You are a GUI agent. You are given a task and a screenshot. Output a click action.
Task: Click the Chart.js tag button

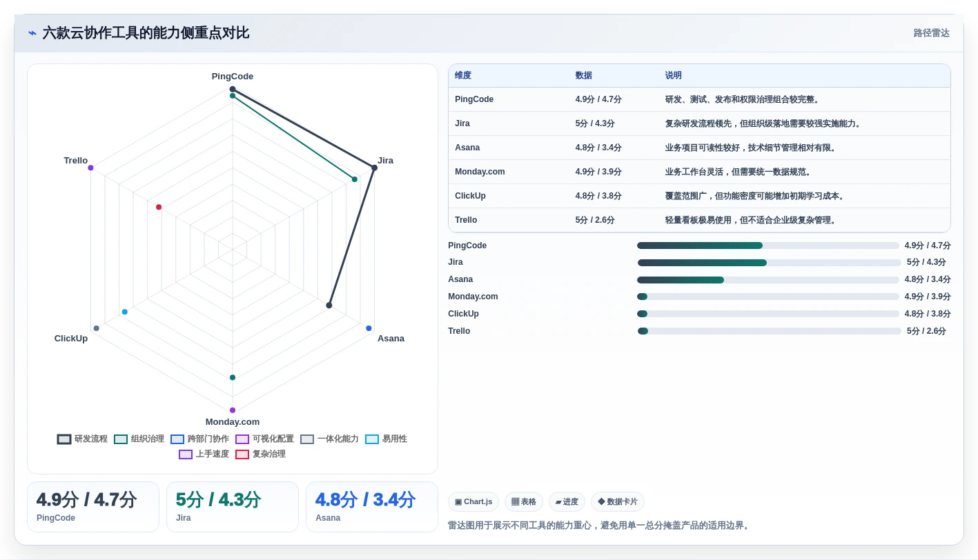point(473,501)
